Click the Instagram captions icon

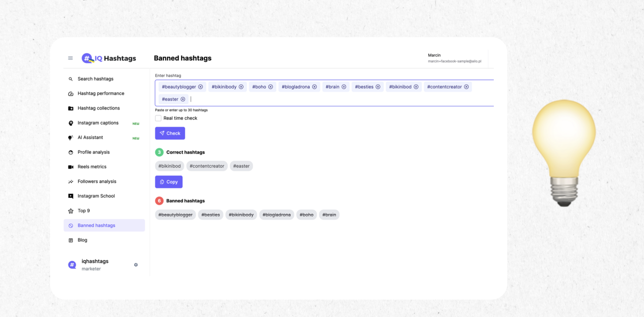tap(71, 123)
